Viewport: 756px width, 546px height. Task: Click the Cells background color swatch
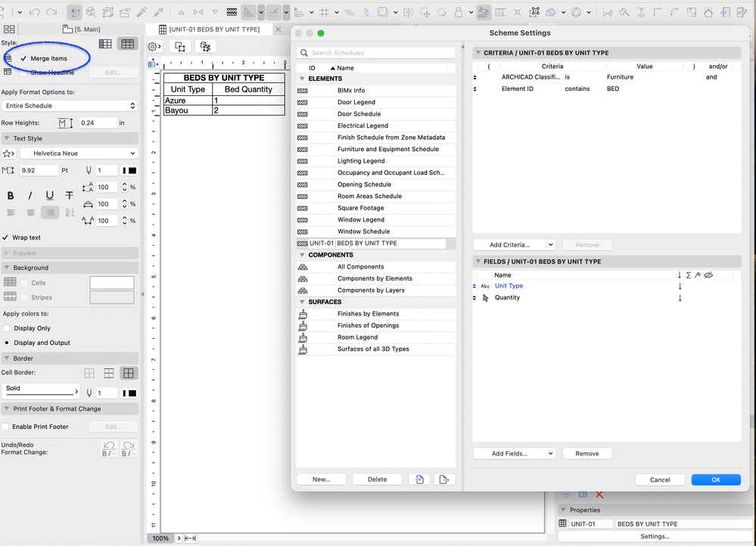(x=111, y=283)
